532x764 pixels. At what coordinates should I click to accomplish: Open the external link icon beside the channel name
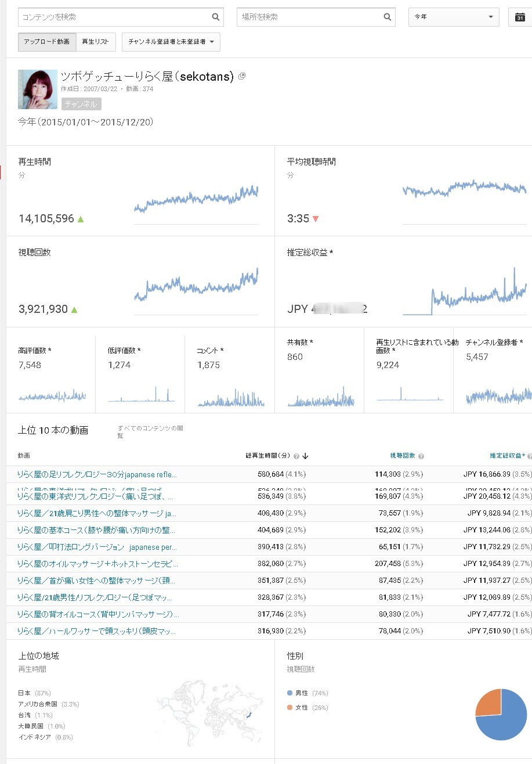[242, 76]
